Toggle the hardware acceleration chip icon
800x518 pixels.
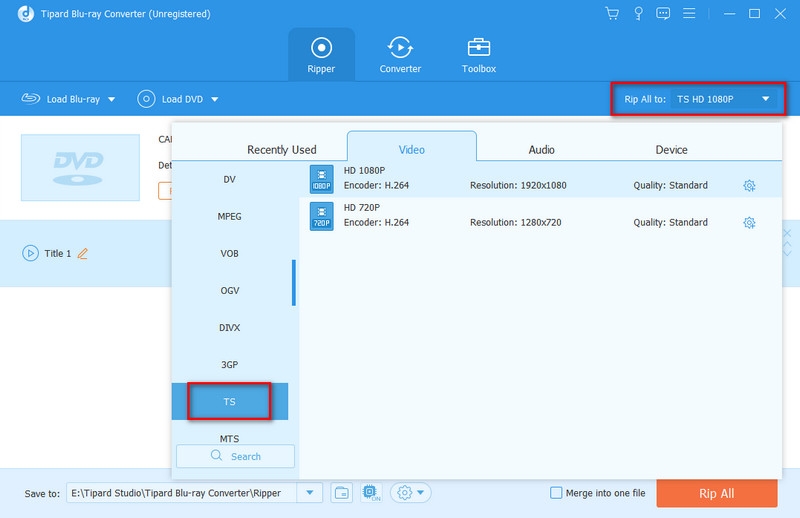point(371,493)
